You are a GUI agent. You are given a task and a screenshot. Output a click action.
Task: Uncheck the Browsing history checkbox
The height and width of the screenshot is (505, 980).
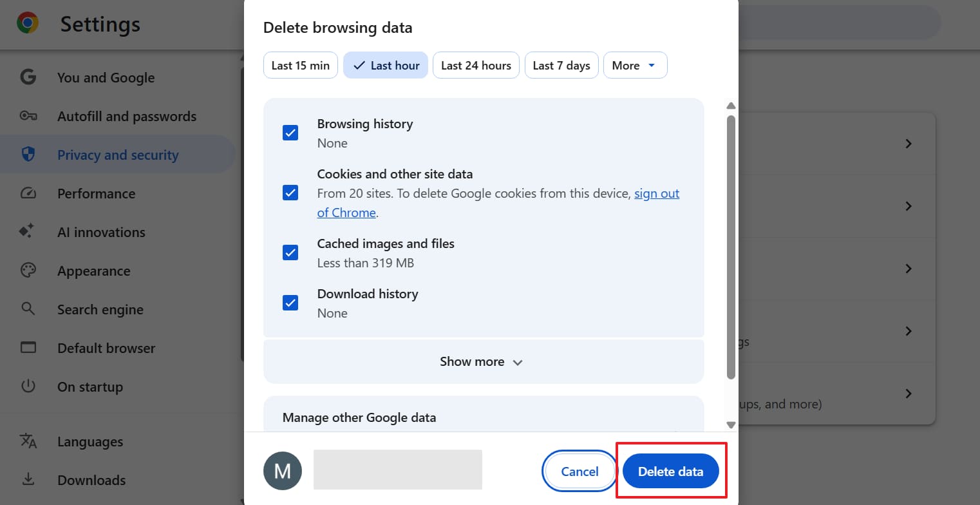click(x=290, y=133)
